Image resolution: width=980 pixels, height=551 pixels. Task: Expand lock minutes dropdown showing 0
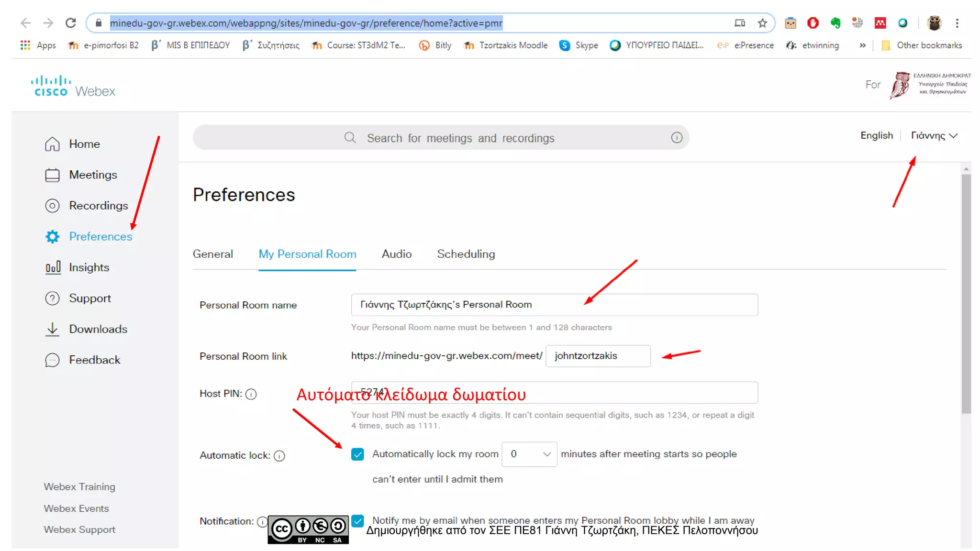(529, 454)
